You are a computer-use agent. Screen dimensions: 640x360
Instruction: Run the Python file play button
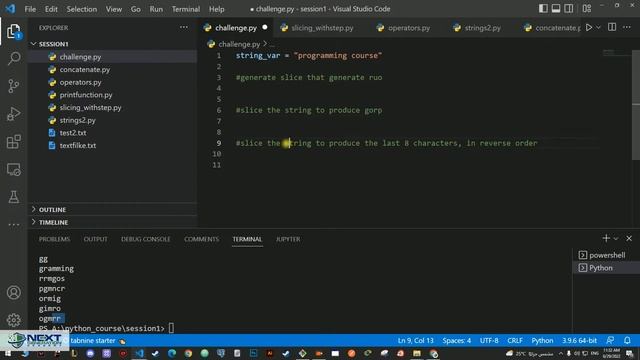click(589, 28)
